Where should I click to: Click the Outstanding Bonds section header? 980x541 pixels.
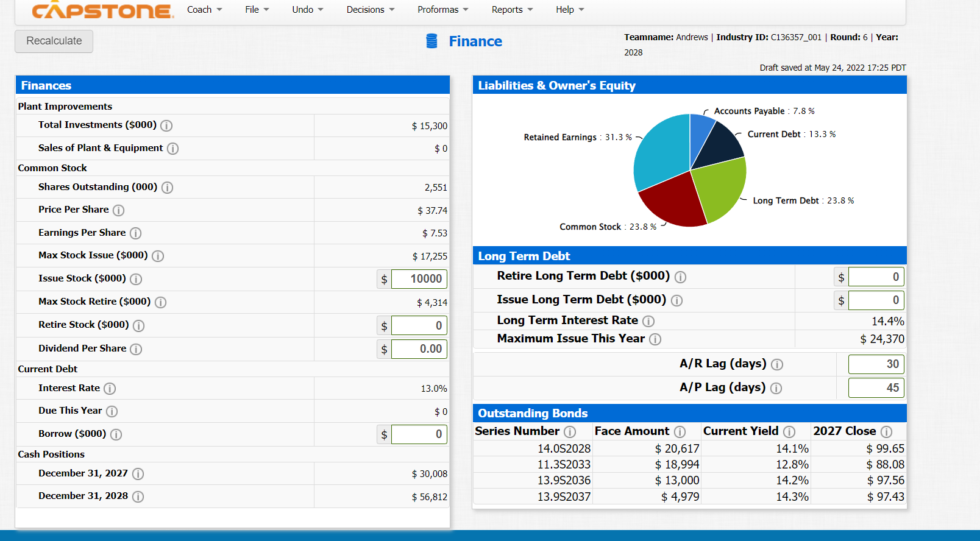(x=689, y=413)
